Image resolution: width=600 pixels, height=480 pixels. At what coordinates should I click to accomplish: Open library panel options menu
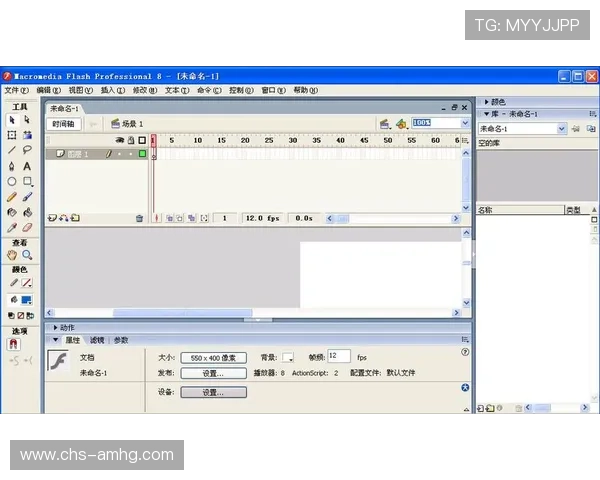[593, 114]
